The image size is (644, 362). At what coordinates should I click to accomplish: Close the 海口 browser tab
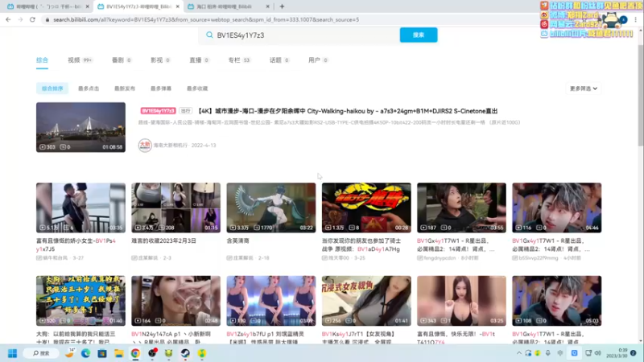point(268,6)
